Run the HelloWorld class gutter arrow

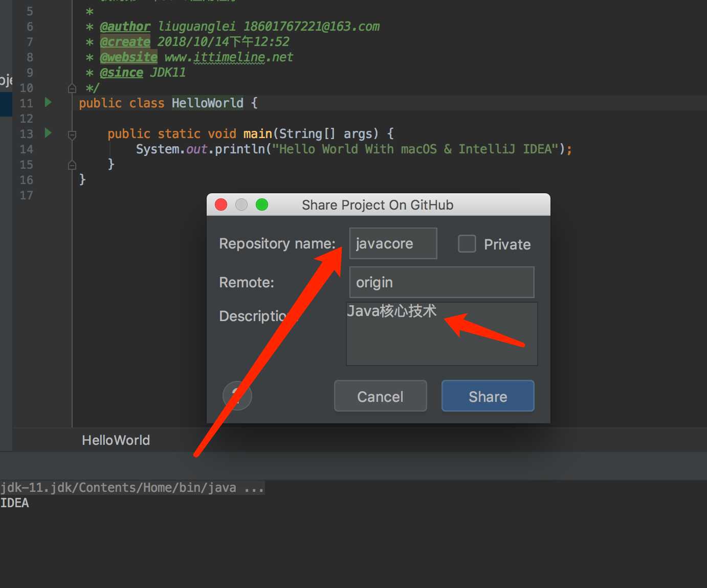coord(48,102)
